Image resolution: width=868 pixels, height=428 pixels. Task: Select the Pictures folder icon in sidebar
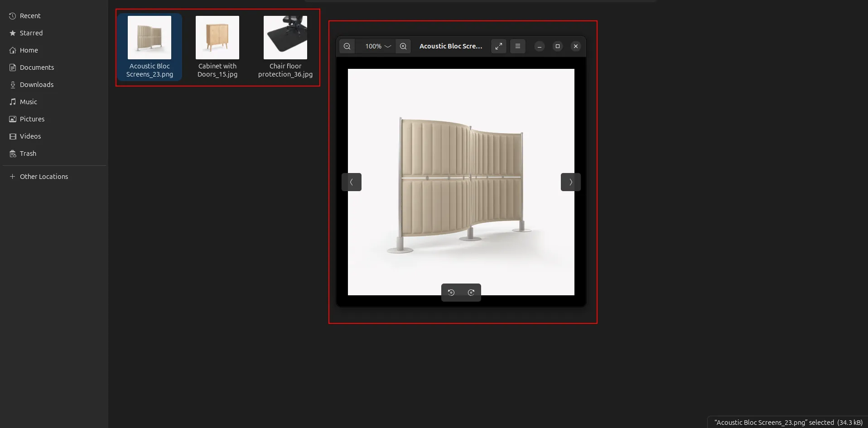[x=12, y=119]
